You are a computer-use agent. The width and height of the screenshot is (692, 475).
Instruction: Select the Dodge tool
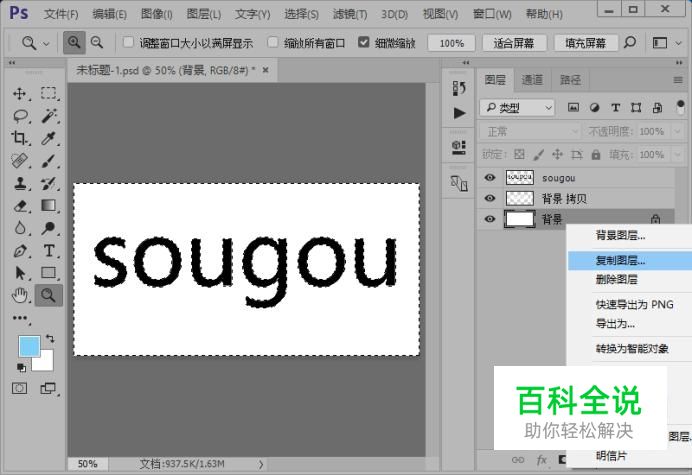tap(48, 228)
